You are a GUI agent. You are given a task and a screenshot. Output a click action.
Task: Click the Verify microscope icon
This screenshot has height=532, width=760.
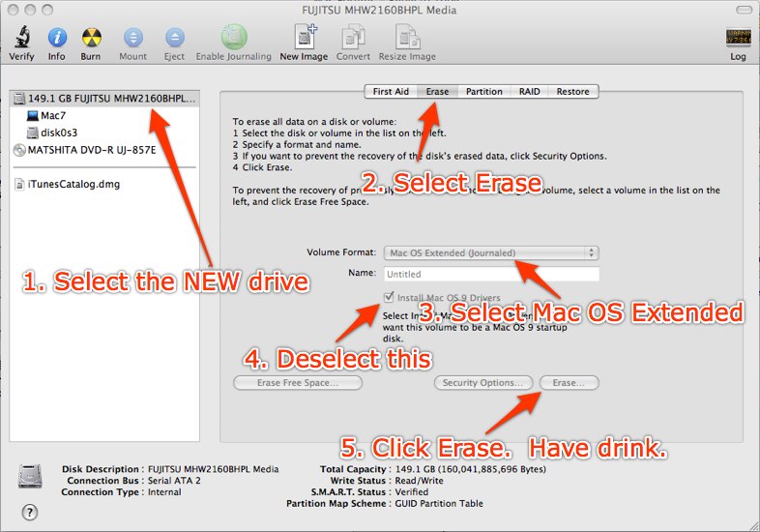(x=22, y=37)
